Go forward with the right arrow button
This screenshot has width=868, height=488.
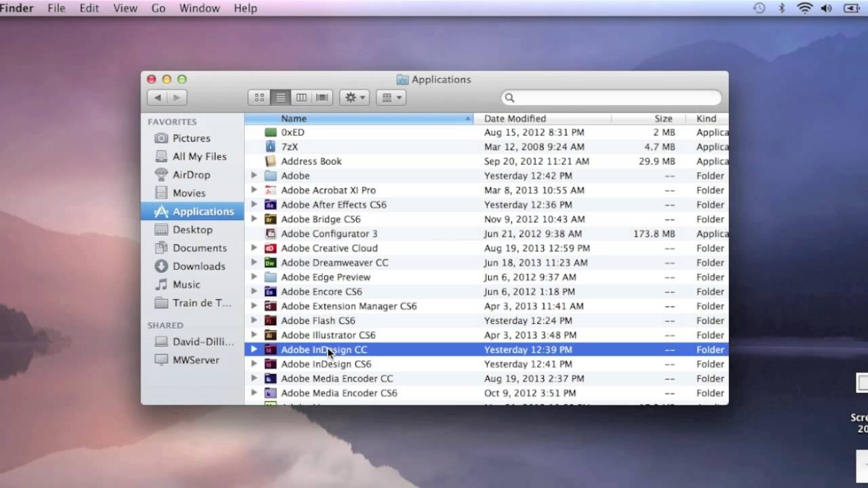[177, 98]
